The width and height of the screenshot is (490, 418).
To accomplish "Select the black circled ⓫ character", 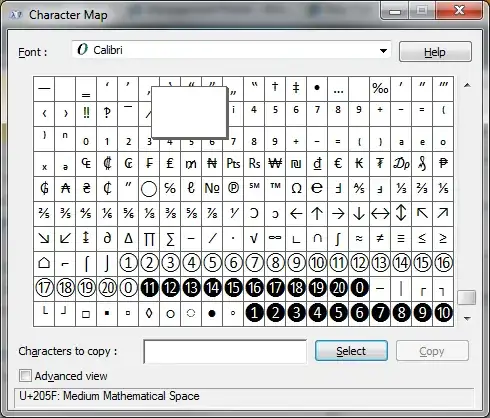I will (x=149, y=289).
